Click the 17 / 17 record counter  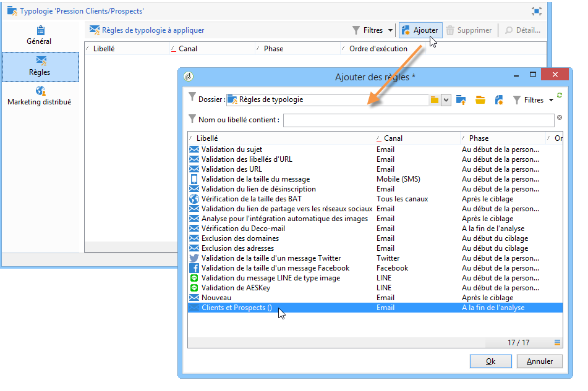point(519,343)
